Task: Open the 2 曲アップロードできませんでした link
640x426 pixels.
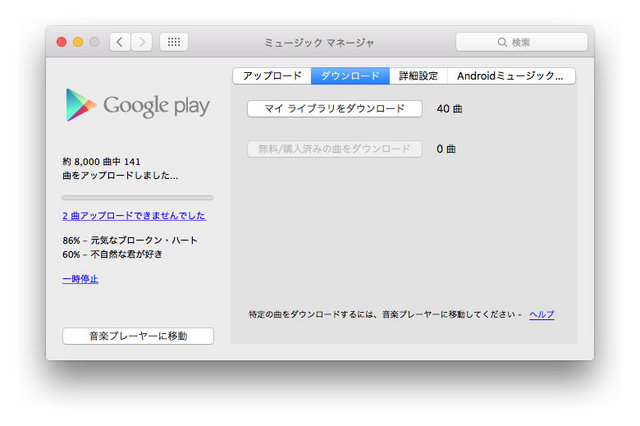Action: click(x=133, y=215)
